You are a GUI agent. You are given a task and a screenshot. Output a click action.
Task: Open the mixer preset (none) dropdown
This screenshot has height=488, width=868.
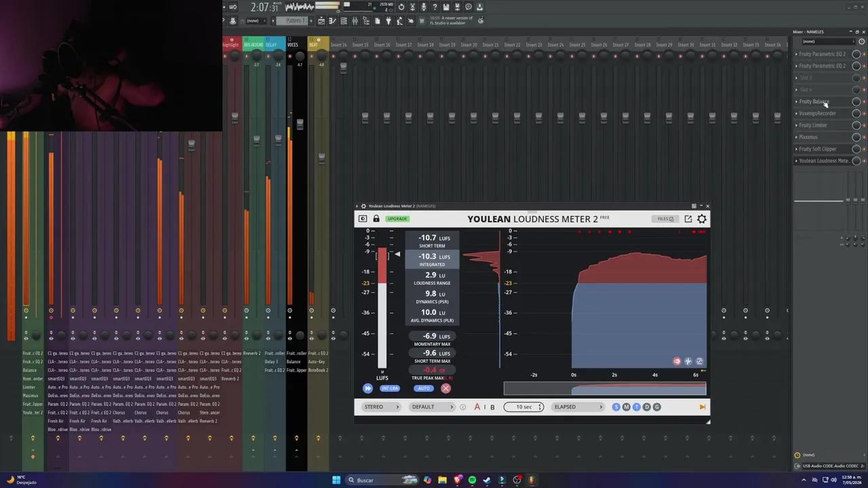[x=827, y=41]
